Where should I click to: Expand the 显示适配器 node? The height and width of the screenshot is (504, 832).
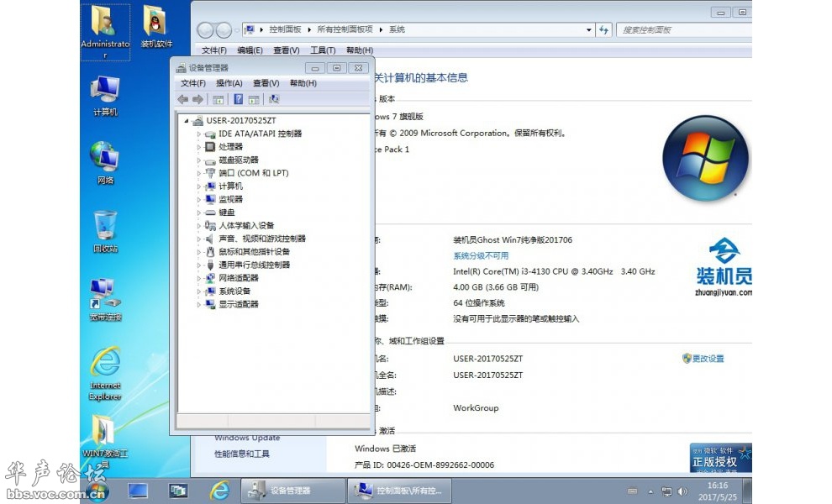(199, 305)
